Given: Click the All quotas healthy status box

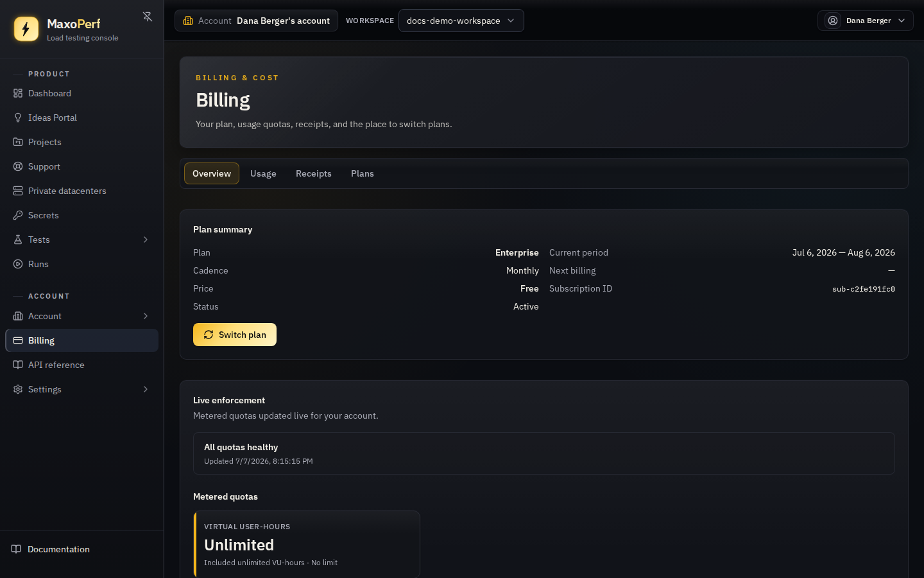Looking at the screenshot, I should [x=544, y=453].
